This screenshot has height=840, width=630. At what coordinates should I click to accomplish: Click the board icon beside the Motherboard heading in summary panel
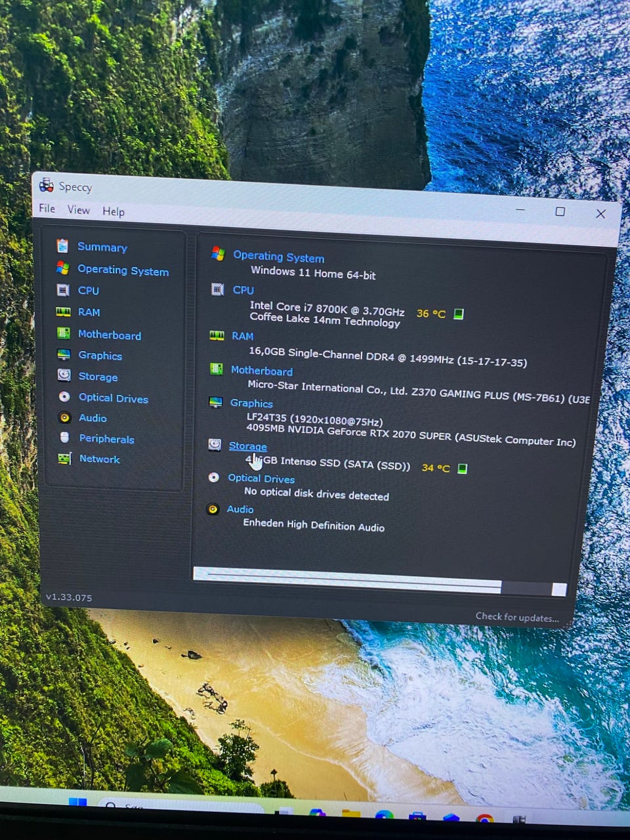(216, 369)
